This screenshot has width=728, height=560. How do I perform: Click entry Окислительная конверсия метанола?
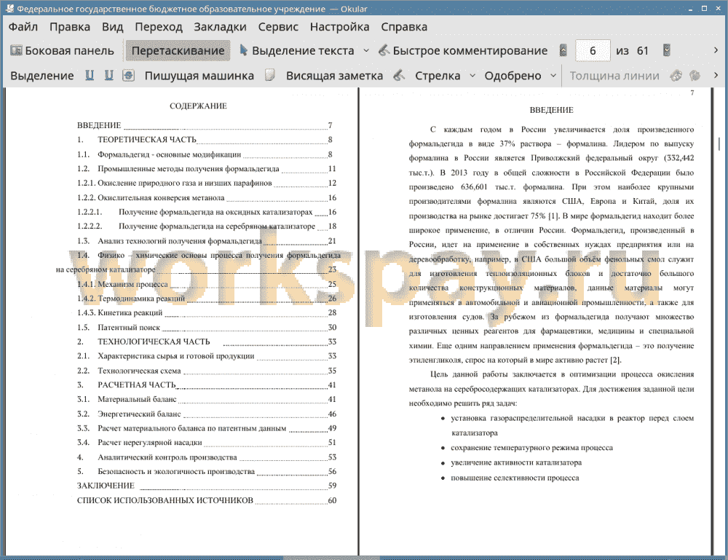tap(206, 197)
